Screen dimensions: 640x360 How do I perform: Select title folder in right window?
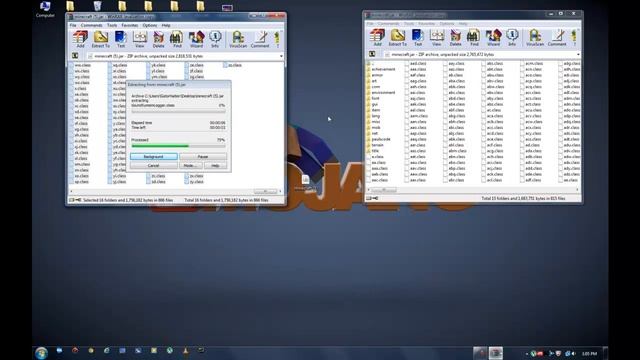click(373, 151)
